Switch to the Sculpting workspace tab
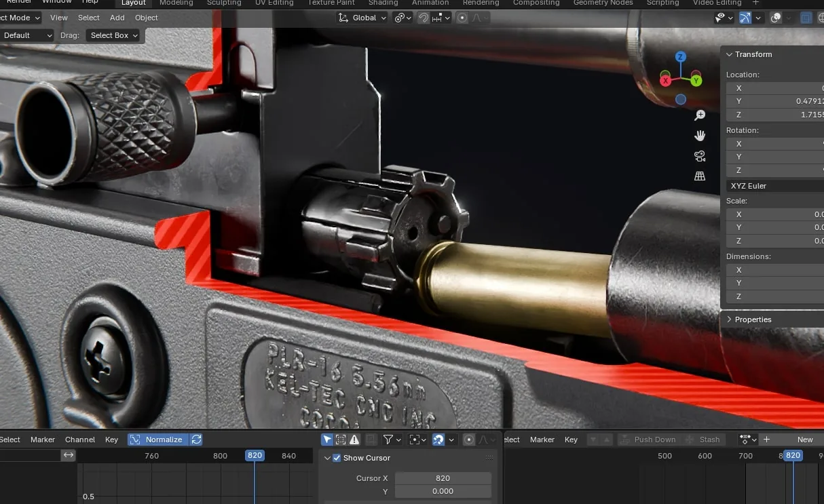824x504 pixels. (x=224, y=3)
